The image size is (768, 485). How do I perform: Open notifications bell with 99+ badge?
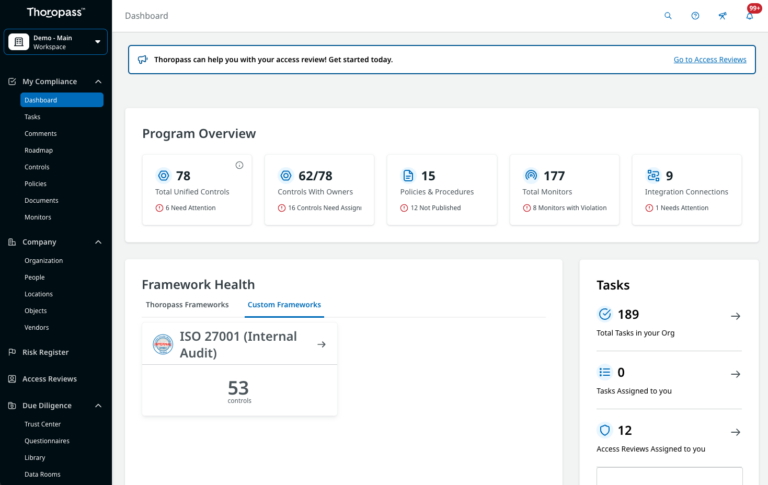click(x=750, y=16)
